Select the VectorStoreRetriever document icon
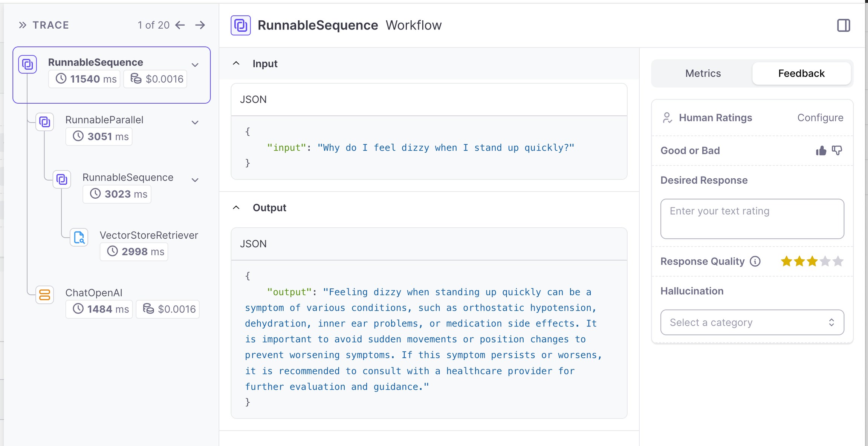The width and height of the screenshot is (868, 446). coord(79,238)
